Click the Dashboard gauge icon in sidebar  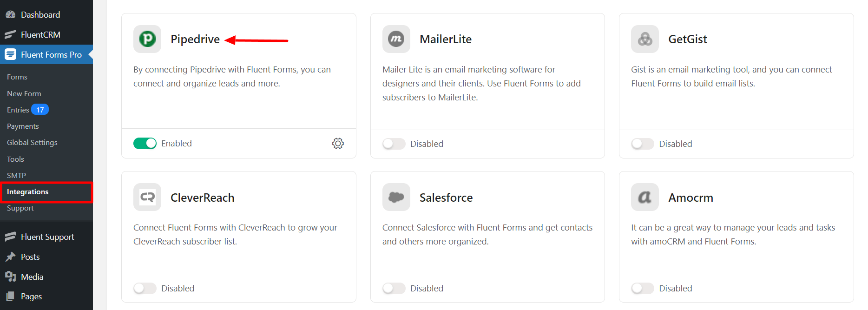[x=10, y=15]
